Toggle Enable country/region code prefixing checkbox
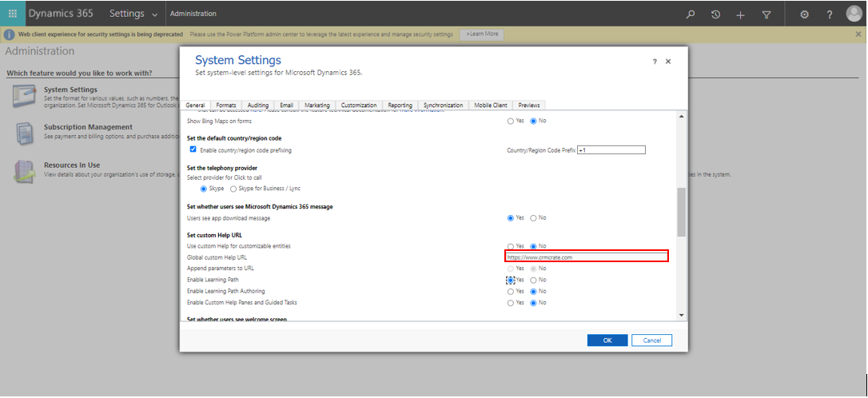Screen dimensions: 868x398 193,149
